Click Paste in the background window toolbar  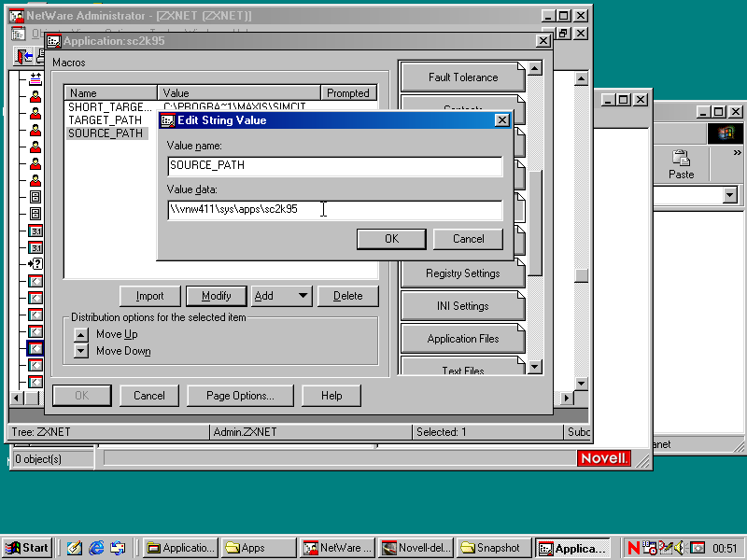682,164
